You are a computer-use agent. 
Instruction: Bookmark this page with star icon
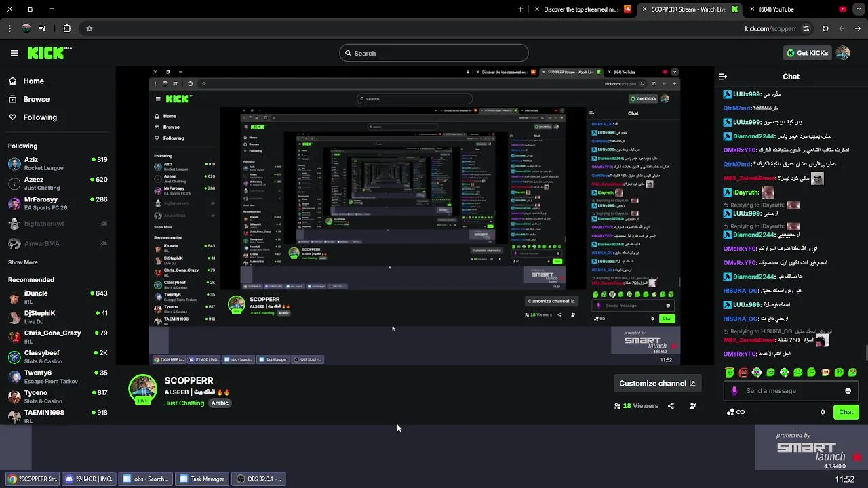(90, 28)
